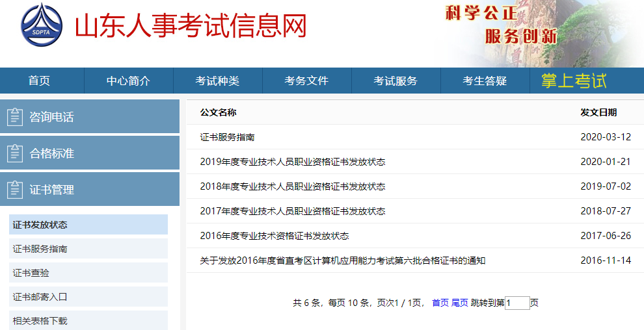
Task: Open the 首页 navigation item
Action: (x=39, y=81)
